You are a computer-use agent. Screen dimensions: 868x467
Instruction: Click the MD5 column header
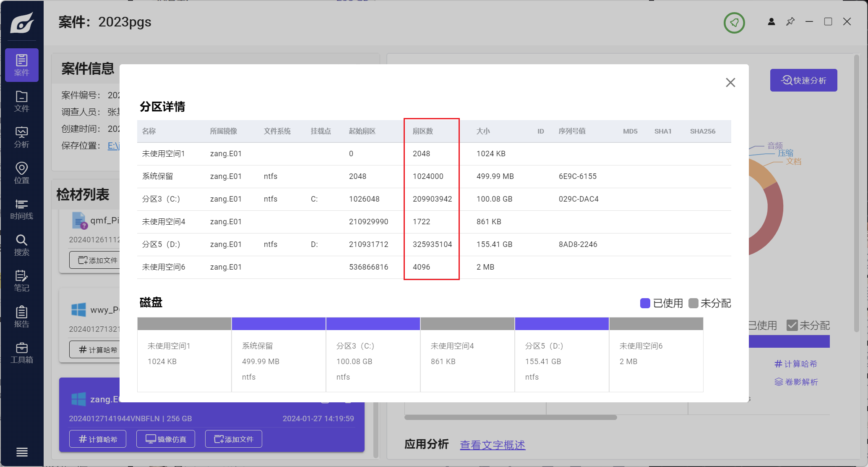point(630,131)
